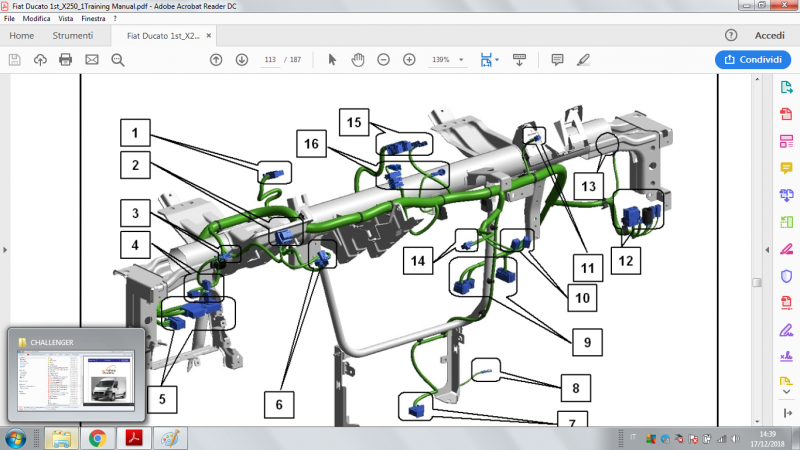This screenshot has width=800, height=450.
Task: Click the print icon in toolbar
Action: [66, 60]
